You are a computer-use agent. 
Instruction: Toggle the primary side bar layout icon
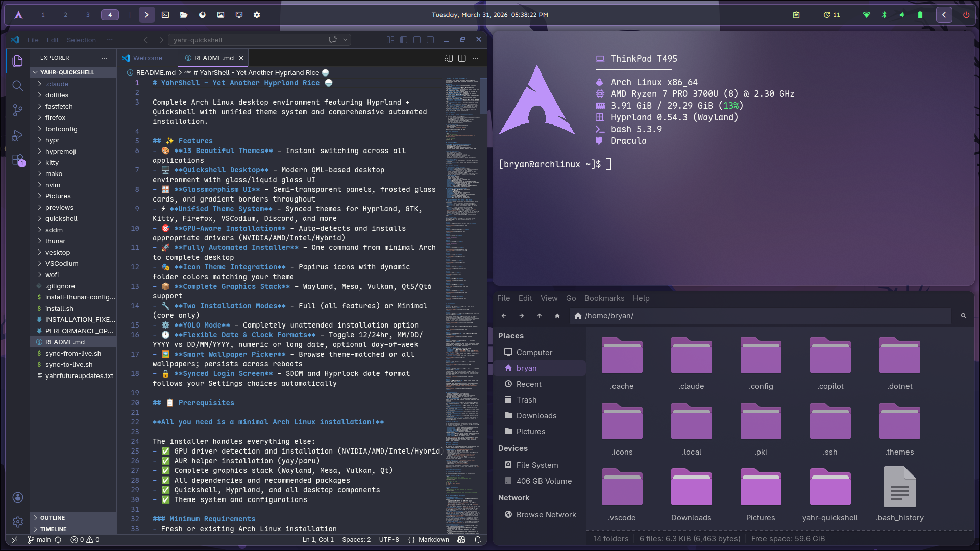(x=404, y=40)
